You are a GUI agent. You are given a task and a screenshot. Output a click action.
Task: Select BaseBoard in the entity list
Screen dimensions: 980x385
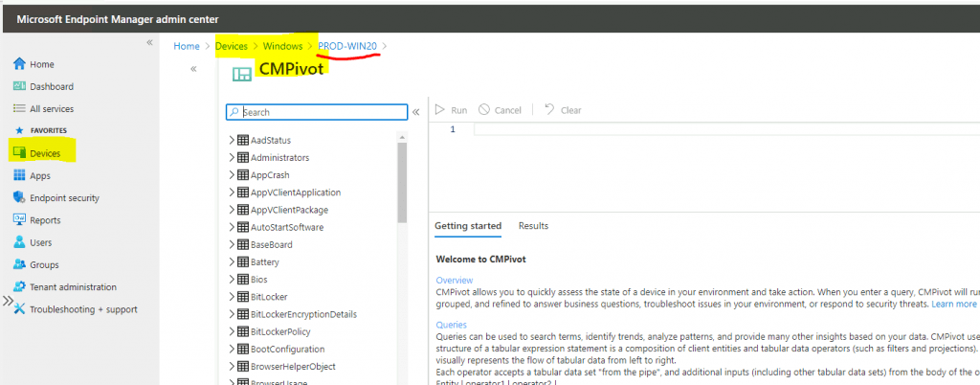pos(271,244)
